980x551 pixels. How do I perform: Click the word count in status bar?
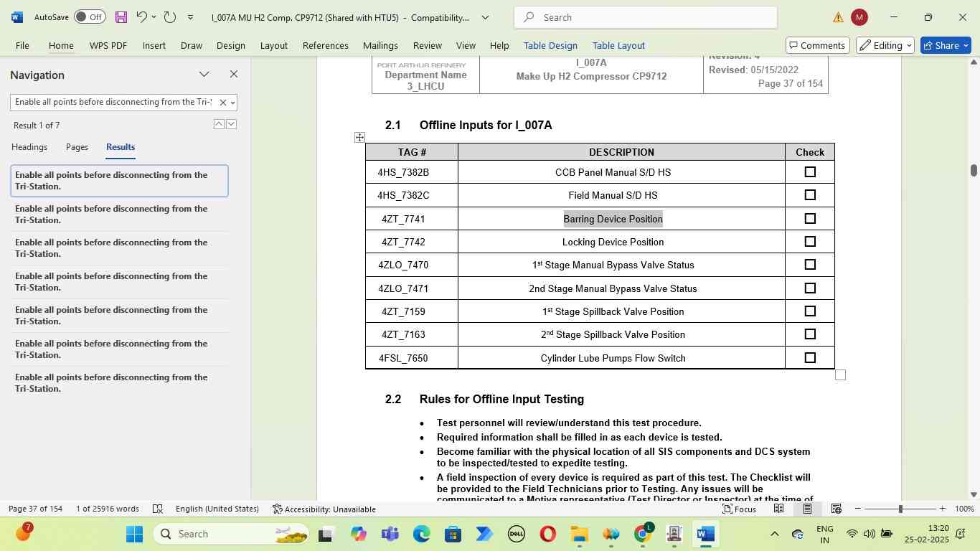coord(108,509)
